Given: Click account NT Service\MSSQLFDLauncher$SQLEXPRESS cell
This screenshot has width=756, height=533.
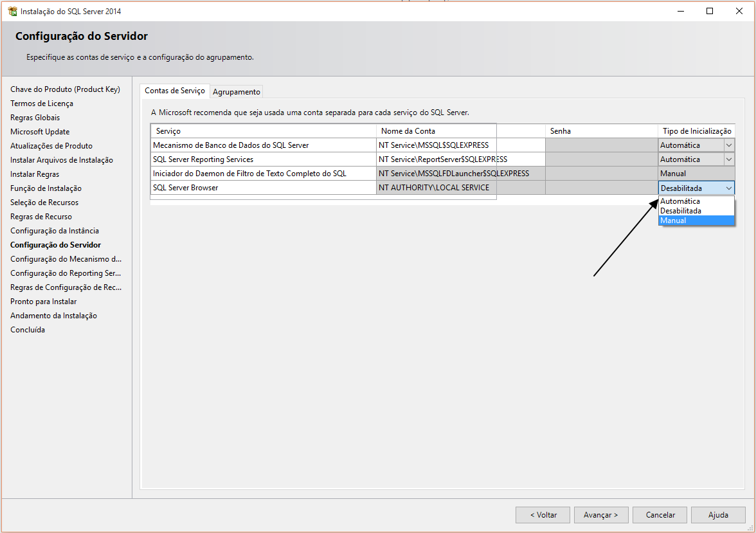Looking at the screenshot, I should pyautogui.click(x=460, y=173).
